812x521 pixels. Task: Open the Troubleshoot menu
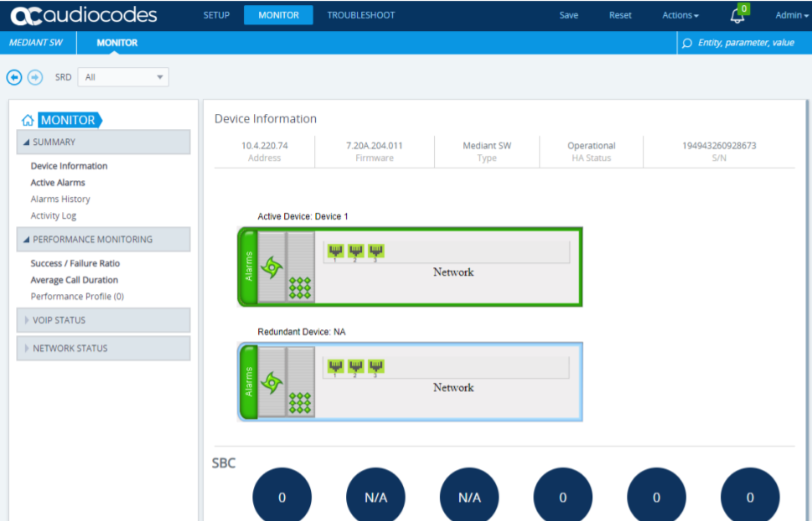(x=361, y=16)
